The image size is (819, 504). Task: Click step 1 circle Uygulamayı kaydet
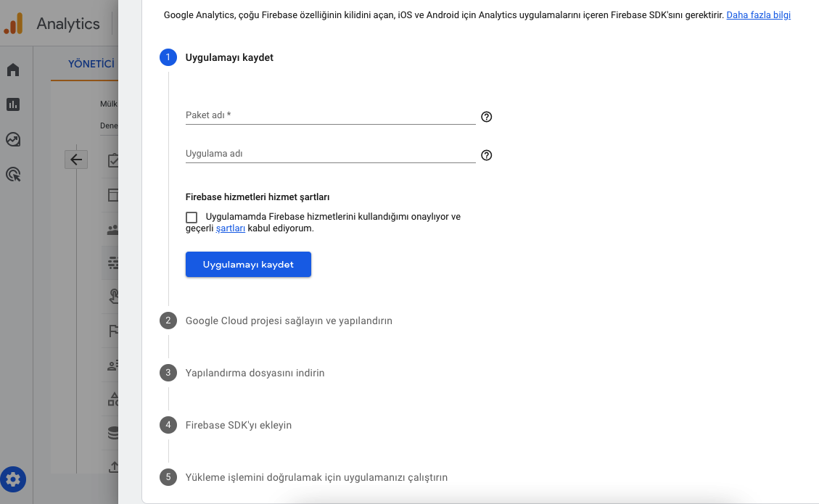[x=168, y=57]
